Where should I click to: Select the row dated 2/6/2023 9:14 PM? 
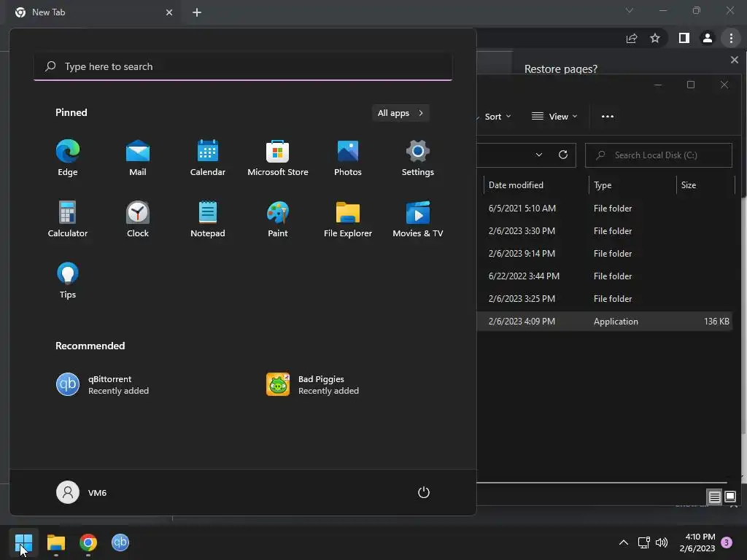tap(605, 254)
